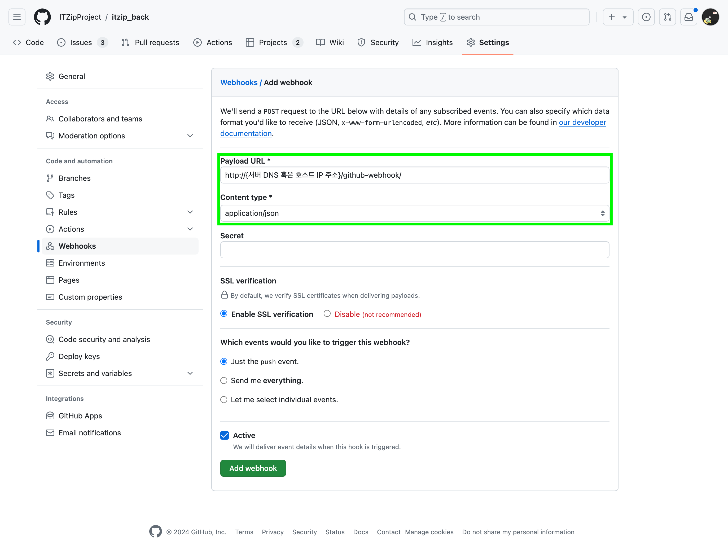Open the user avatar menu
The height and width of the screenshot is (560, 728).
[710, 17]
